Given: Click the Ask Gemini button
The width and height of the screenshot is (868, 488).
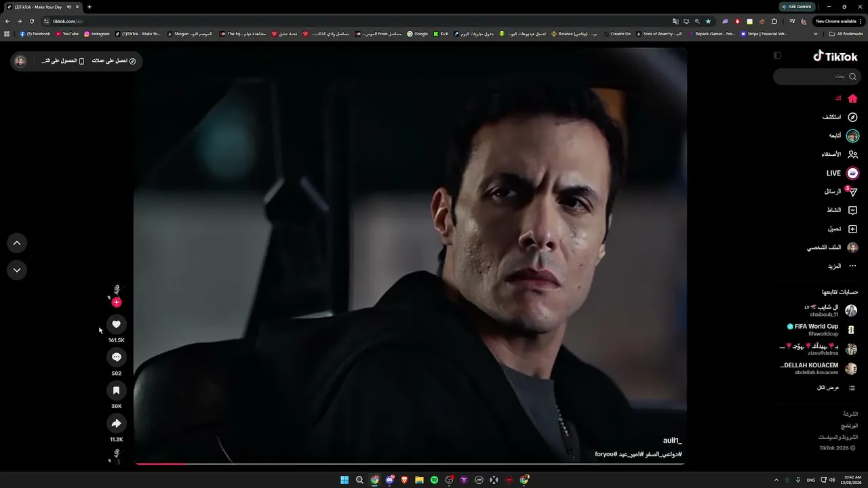Looking at the screenshot, I should point(796,7).
